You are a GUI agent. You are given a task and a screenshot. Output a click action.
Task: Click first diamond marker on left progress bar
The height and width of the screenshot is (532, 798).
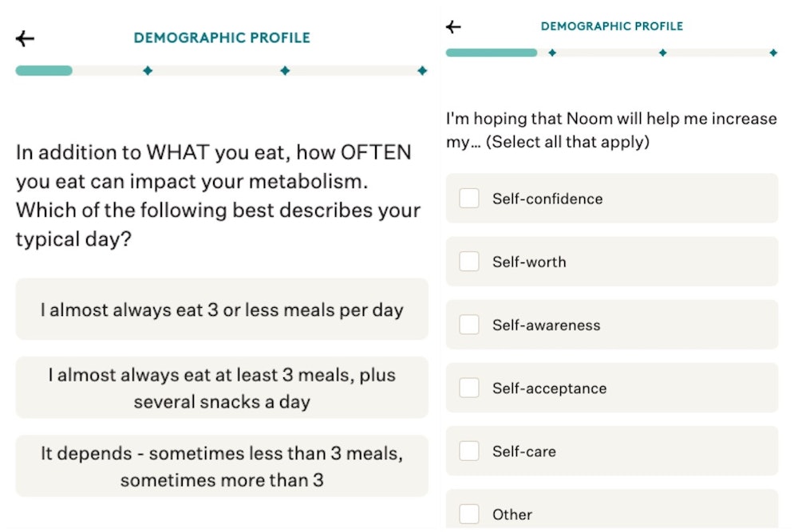pos(148,71)
